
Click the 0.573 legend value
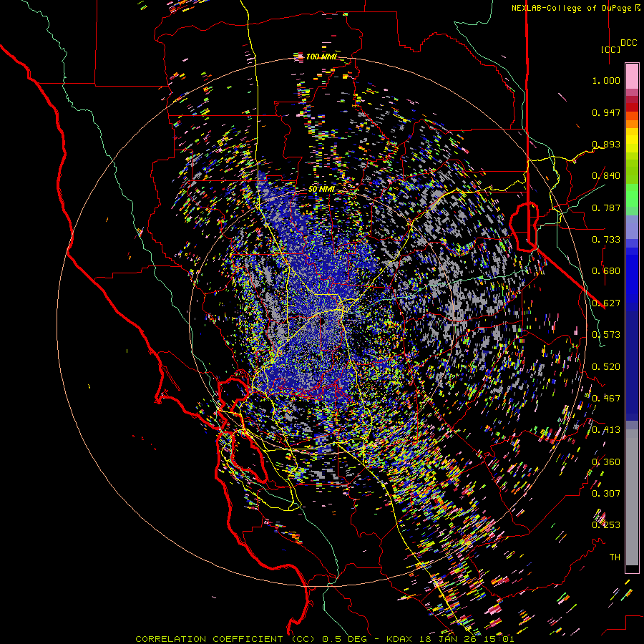pyautogui.click(x=606, y=335)
